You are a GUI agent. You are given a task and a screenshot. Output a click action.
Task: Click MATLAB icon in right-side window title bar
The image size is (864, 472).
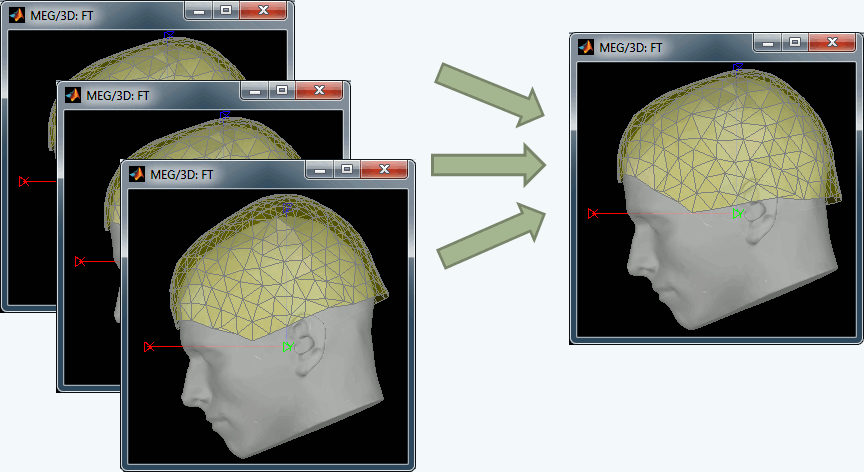click(x=585, y=46)
